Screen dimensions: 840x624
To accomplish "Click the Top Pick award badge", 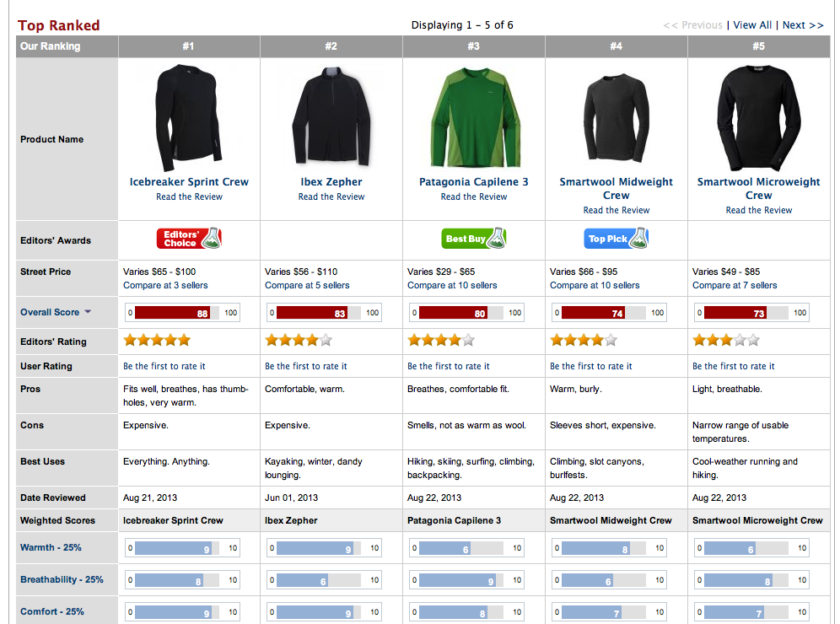I will [616, 239].
